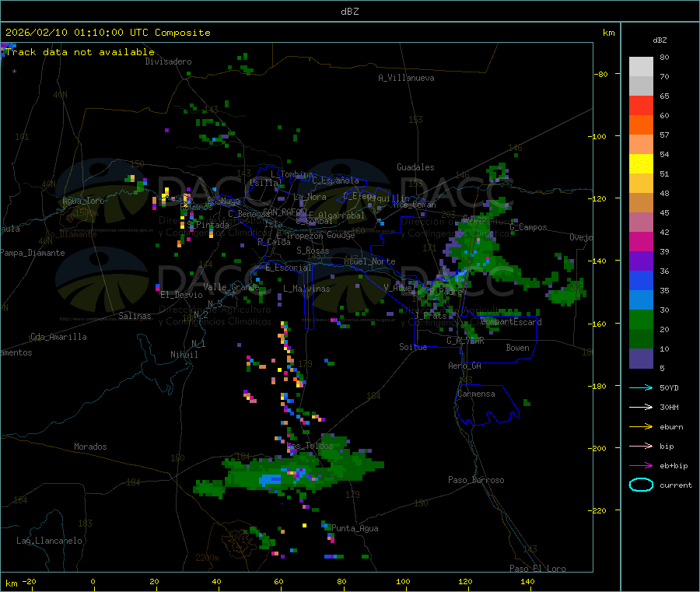Viewport: 700px width, 592px height.
Task: Click the 'Atuel_Norte' map label
Action: pyautogui.click(x=369, y=261)
